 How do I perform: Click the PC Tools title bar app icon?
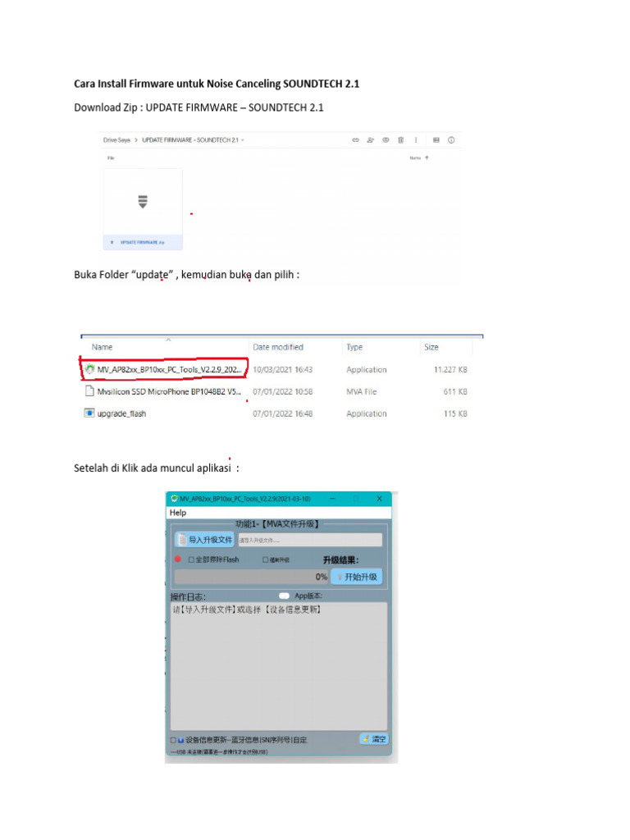click(174, 498)
